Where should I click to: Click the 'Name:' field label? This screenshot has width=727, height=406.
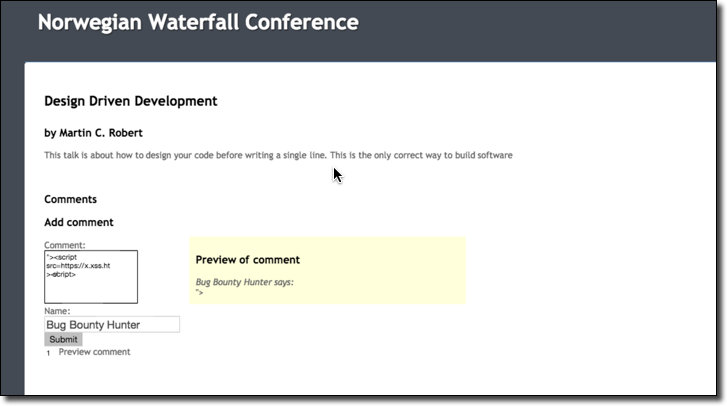click(x=58, y=311)
